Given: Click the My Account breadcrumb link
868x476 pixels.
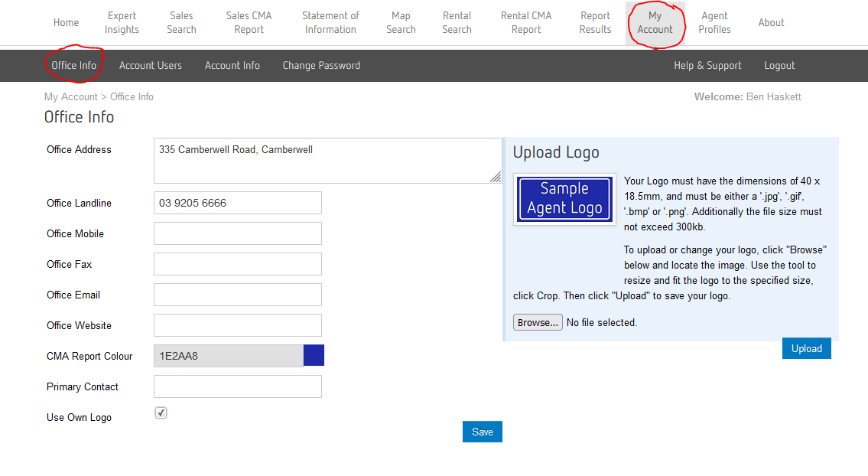Looking at the screenshot, I should click(x=70, y=96).
